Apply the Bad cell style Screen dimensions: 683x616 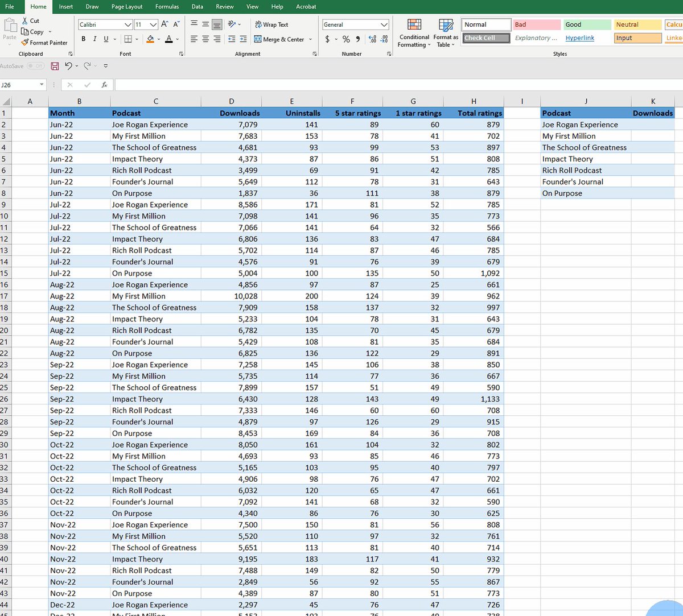(537, 24)
